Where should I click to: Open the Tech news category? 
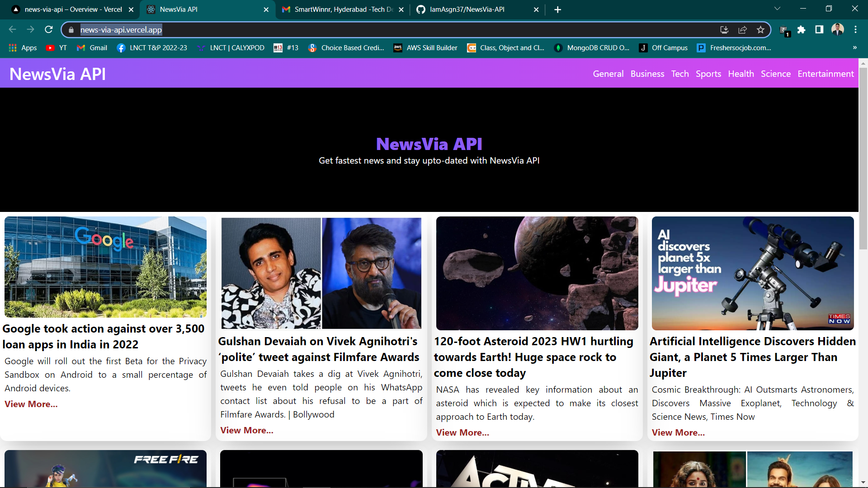(x=680, y=74)
